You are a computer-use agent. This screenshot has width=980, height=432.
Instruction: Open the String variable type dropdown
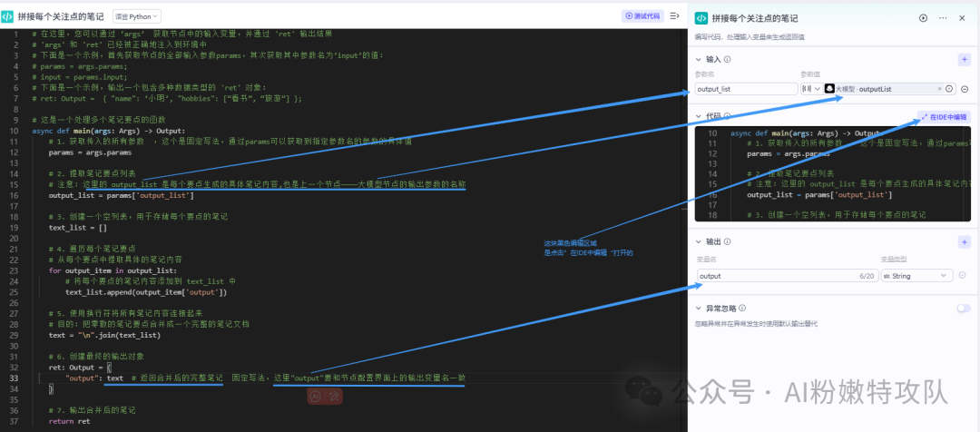pyautogui.click(x=916, y=275)
